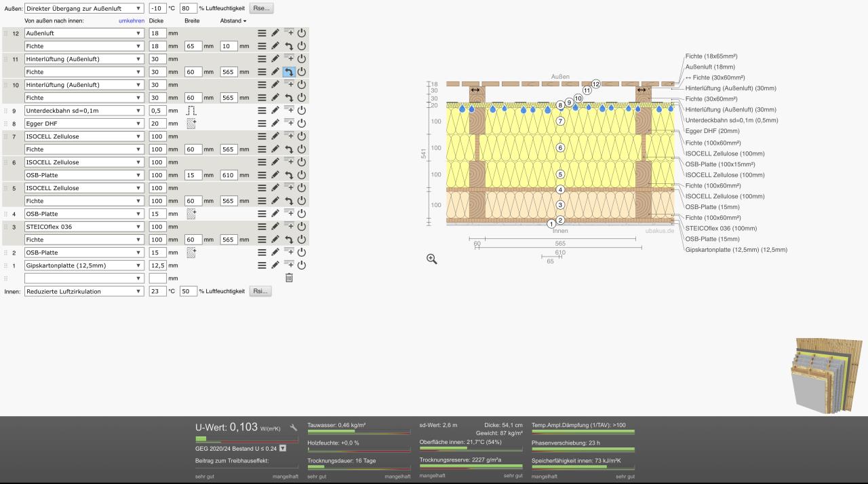Viewport: 868px width, 484px height.
Task: Open material dropdown of layer 4 OSB-Platte
Action: (x=84, y=214)
